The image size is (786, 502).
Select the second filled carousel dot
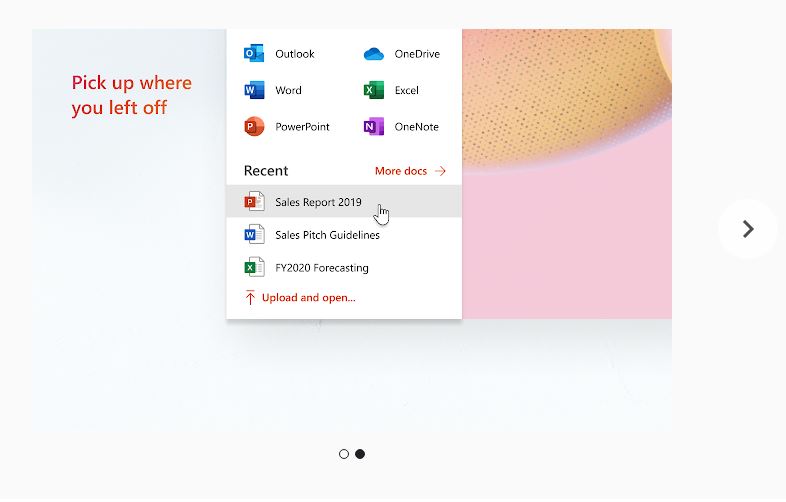360,454
